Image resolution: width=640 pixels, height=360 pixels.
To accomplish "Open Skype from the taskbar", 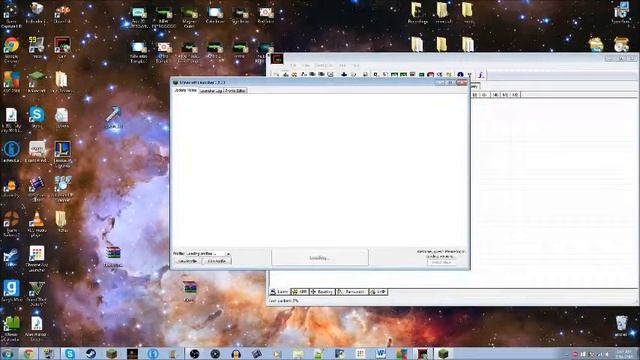I will pos(70,353).
